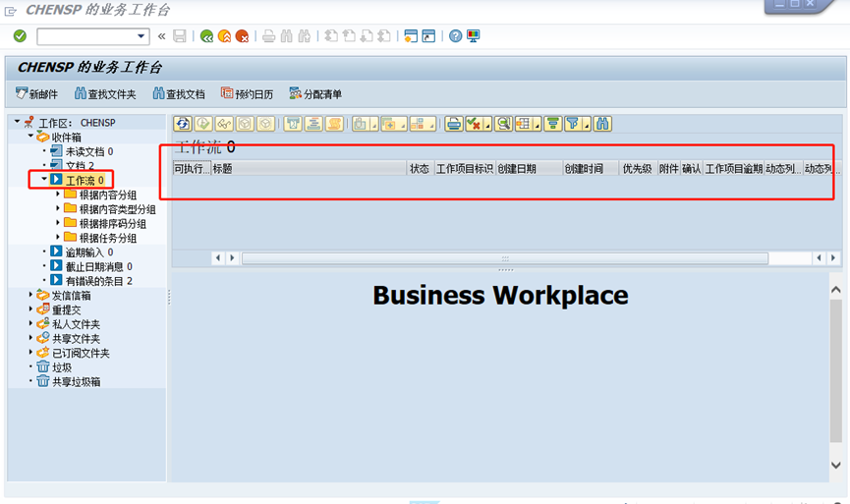Click the worklist horizontal scrollbar bar
Image resolution: width=850 pixels, height=504 pixels.
click(505, 258)
